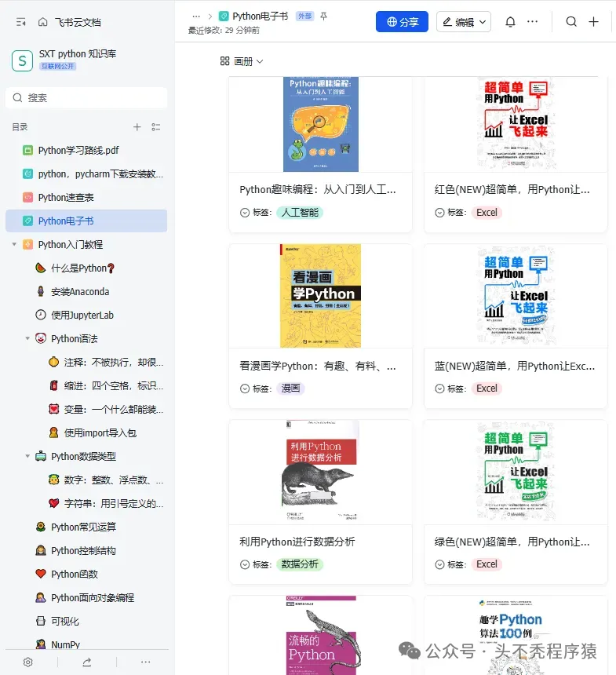Select the grid icon beside 画册
The image size is (616, 675).
tap(224, 61)
